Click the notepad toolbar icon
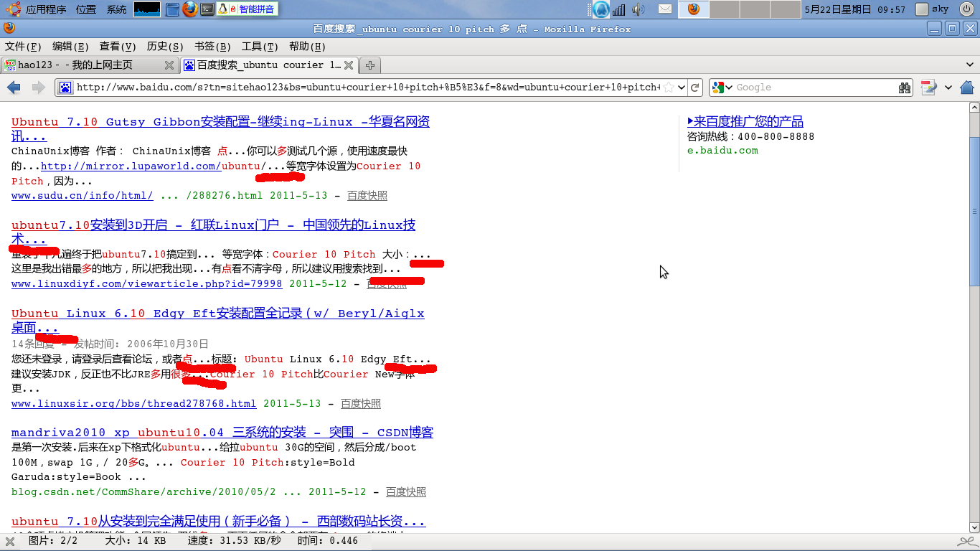This screenshot has width=980, height=551. [929, 88]
